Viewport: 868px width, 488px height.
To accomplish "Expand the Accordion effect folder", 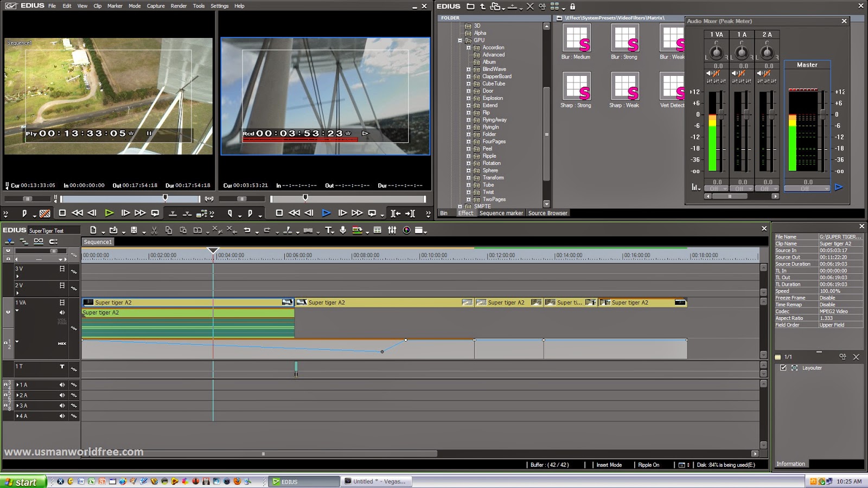I will pyautogui.click(x=469, y=48).
